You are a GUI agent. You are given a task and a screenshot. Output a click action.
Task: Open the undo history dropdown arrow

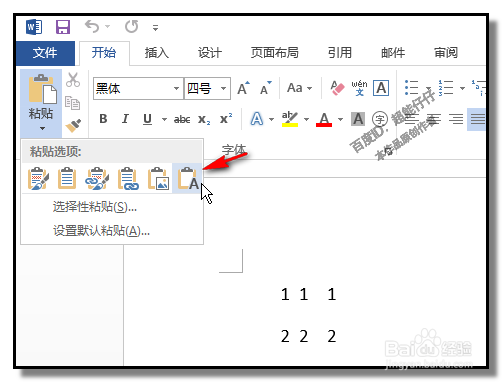coord(107,26)
